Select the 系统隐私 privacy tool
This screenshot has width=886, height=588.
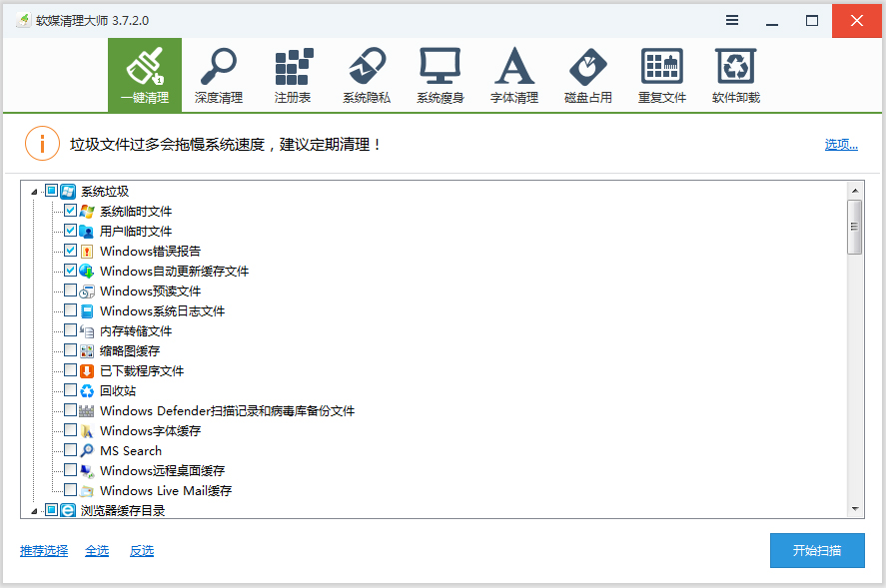pyautogui.click(x=367, y=75)
